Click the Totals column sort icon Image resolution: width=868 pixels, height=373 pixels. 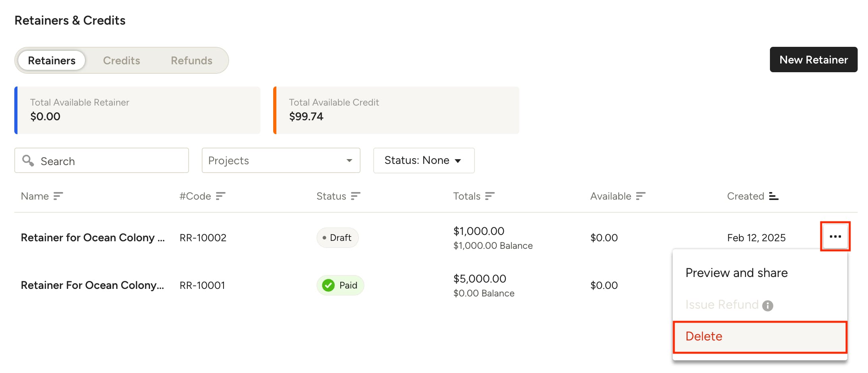(x=490, y=196)
